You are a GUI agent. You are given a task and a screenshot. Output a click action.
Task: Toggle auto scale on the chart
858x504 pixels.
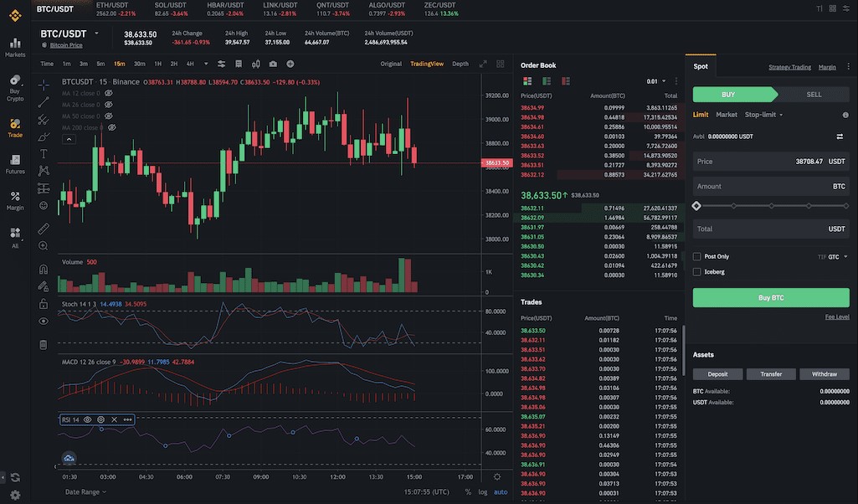(x=501, y=492)
